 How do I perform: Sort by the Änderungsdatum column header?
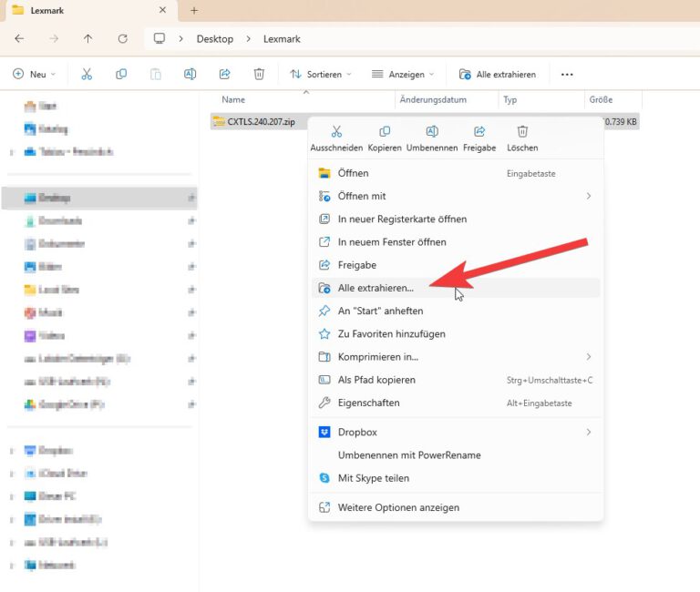pos(433,99)
